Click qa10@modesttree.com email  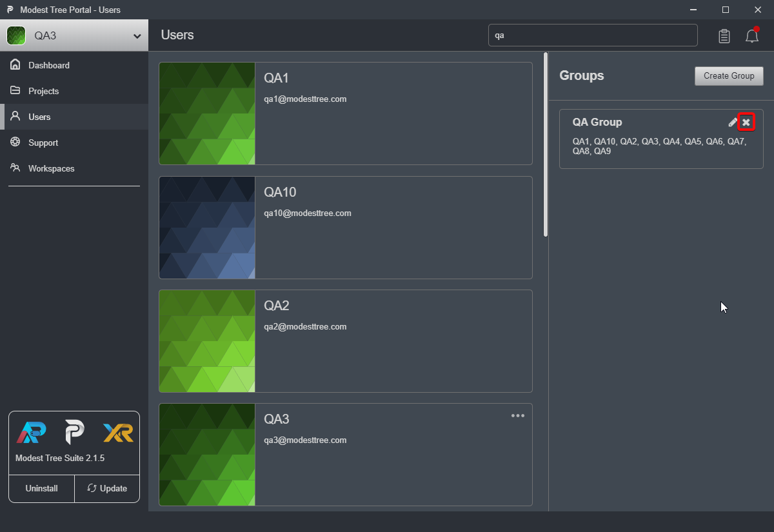click(x=308, y=213)
